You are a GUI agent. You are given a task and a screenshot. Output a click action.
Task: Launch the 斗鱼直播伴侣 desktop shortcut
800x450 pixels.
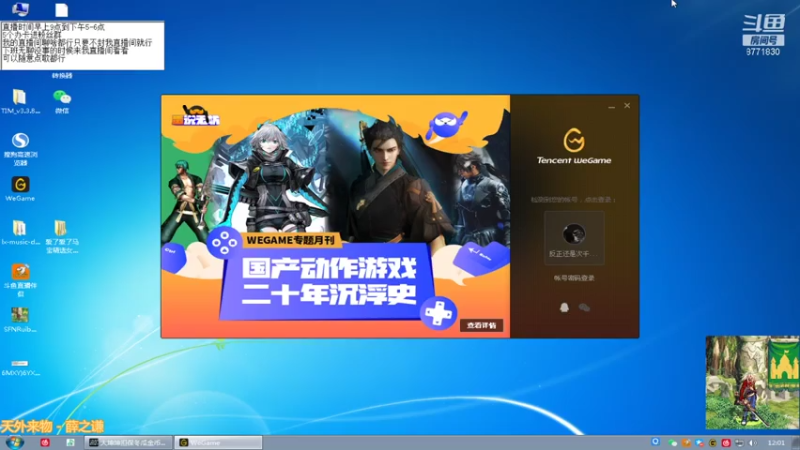tap(20, 280)
